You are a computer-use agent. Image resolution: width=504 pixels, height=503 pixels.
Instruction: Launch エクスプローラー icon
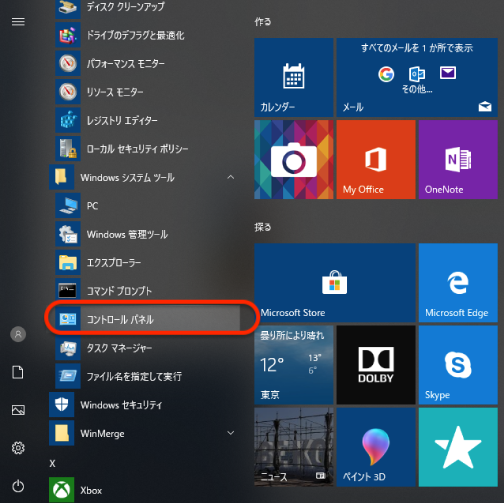point(68,262)
